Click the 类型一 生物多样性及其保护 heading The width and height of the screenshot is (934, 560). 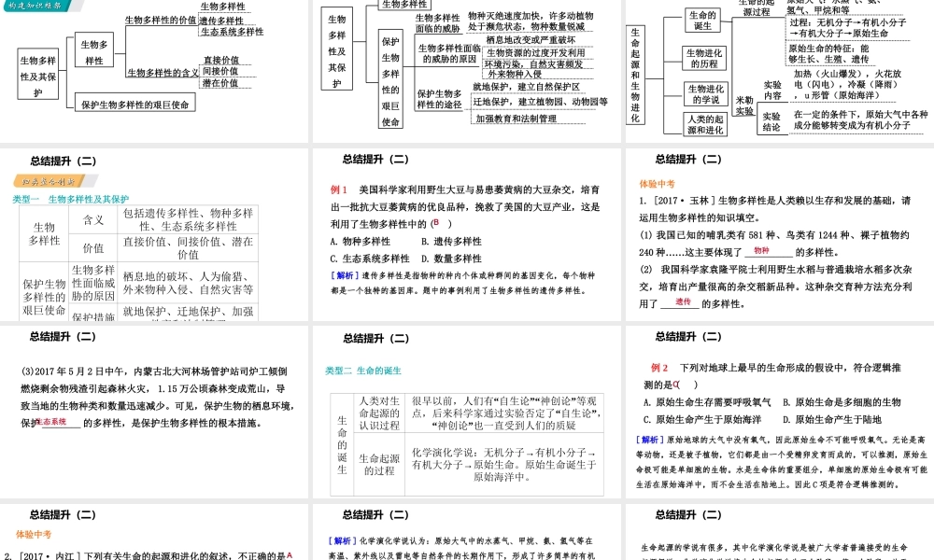(x=71, y=199)
